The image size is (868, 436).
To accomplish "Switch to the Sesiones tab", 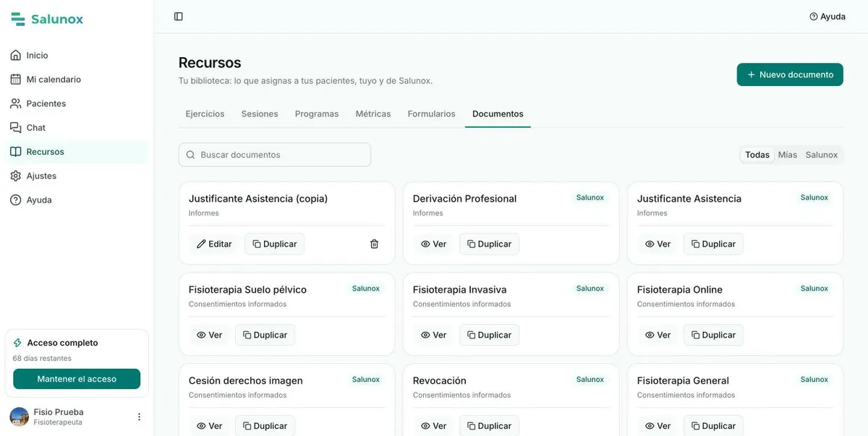I will 260,114.
